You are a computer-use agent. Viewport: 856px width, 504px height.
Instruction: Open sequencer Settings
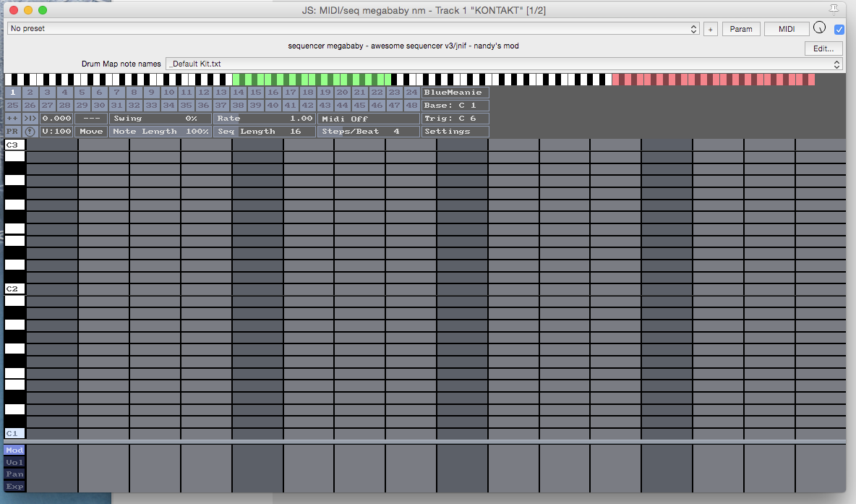455,132
